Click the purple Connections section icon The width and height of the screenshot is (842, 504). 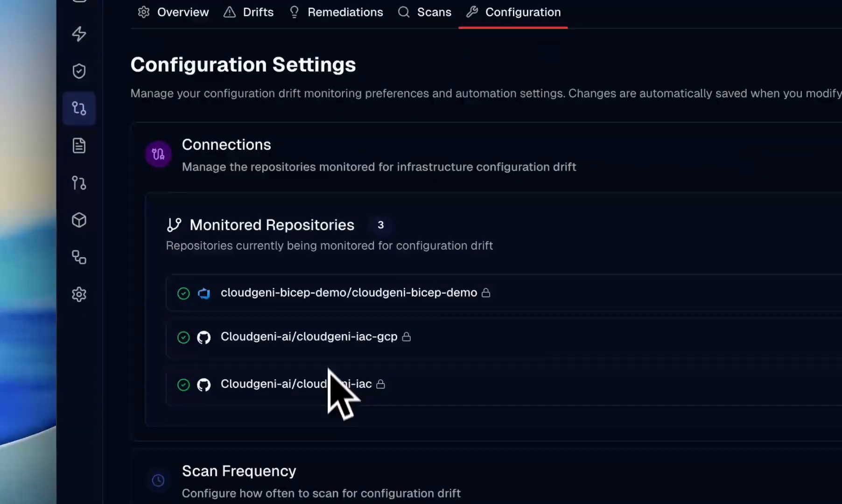(158, 154)
